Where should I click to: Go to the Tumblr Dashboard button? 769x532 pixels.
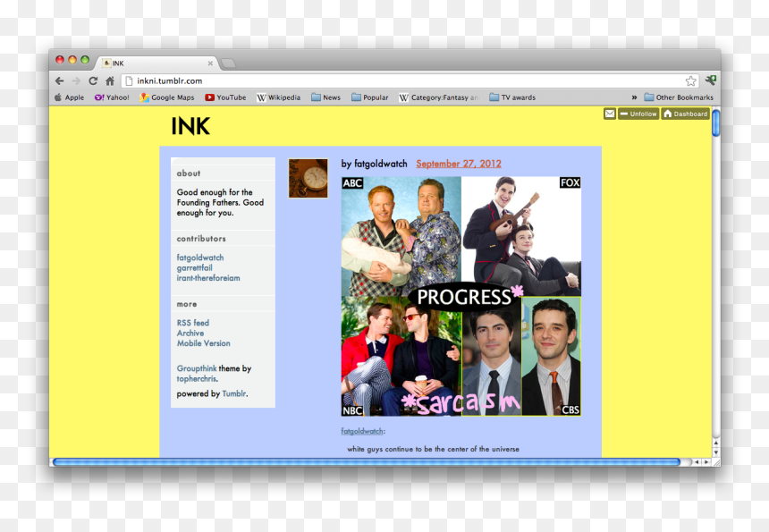point(685,114)
